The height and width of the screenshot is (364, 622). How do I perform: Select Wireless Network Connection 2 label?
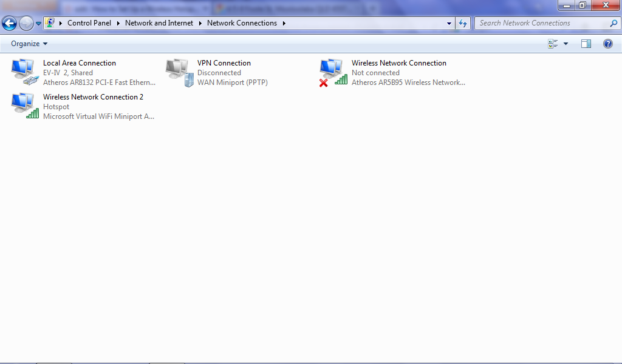point(93,97)
